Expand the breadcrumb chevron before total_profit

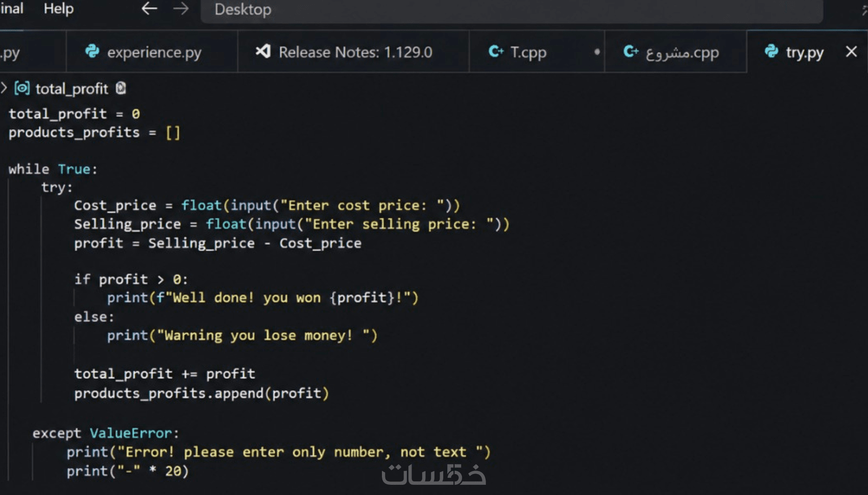[4, 88]
